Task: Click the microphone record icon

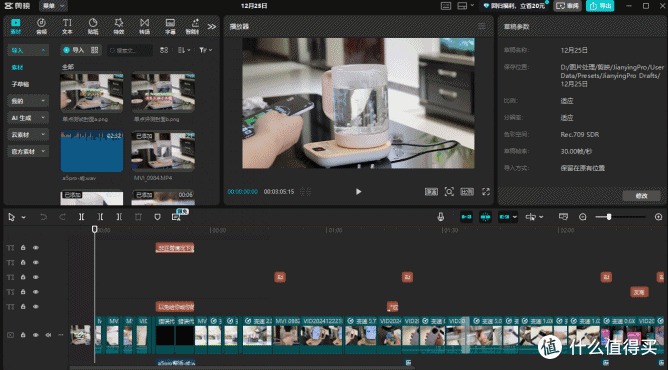Action: tap(441, 217)
